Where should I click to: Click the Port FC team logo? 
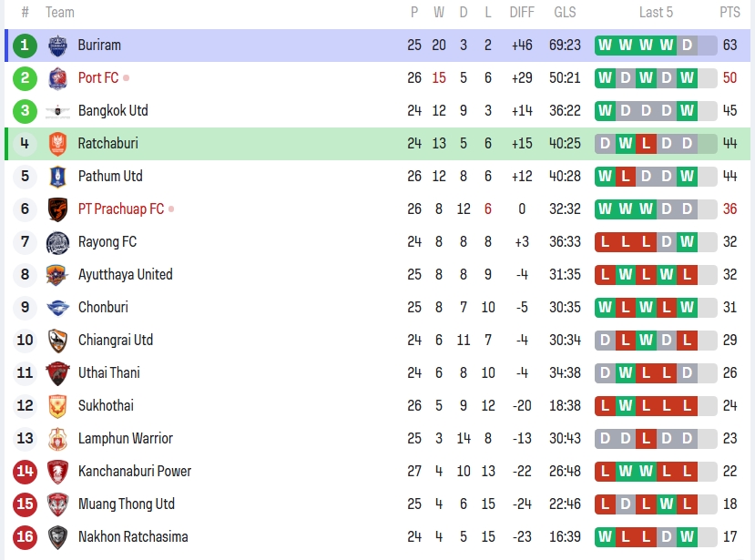point(57,78)
